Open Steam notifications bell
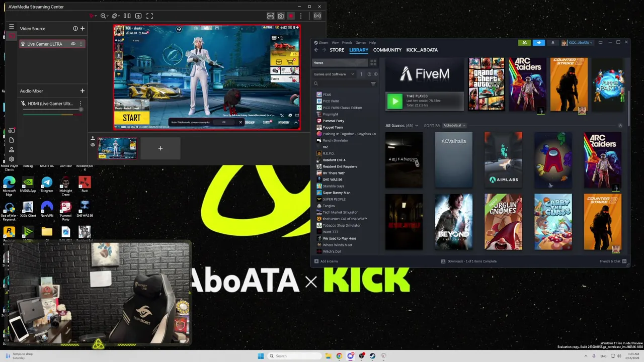 (552, 43)
